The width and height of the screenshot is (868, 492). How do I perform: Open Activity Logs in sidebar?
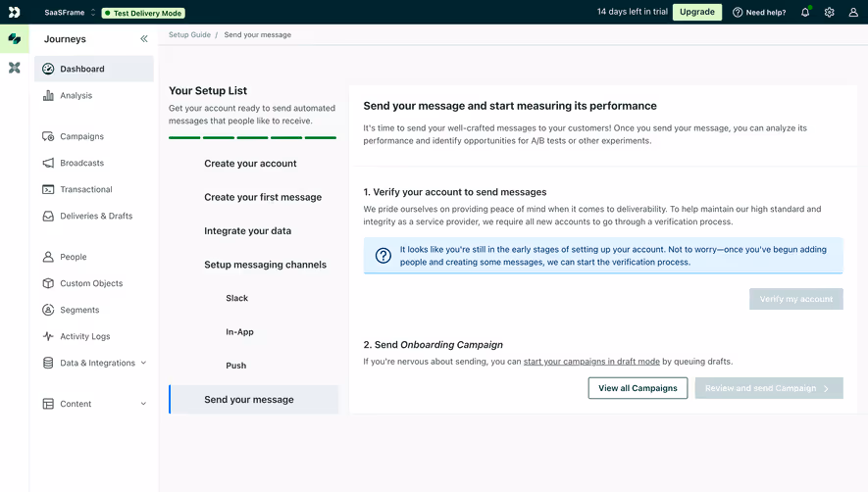coord(94,336)
